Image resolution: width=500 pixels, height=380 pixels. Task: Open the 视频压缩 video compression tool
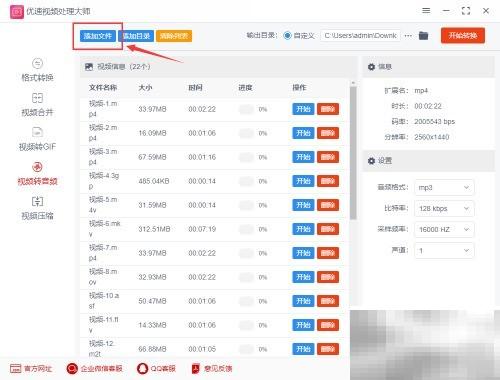click(x=37, y=208)
